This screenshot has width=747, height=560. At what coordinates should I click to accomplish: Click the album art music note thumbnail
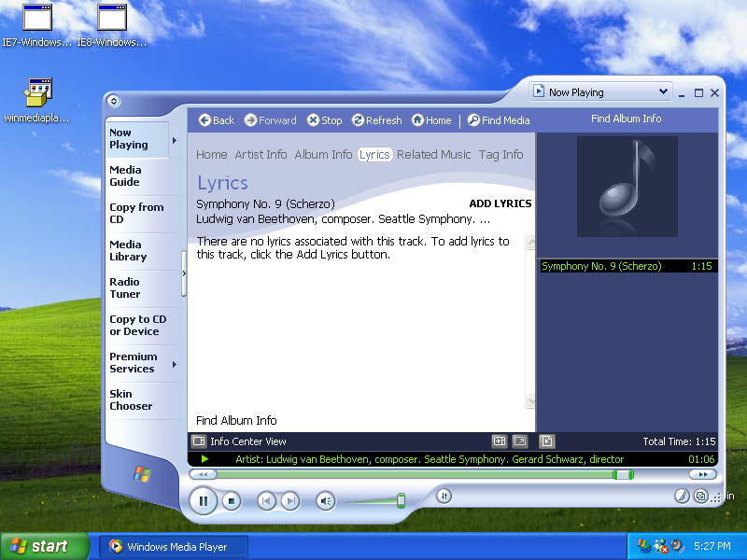click(x=627, y=187)
